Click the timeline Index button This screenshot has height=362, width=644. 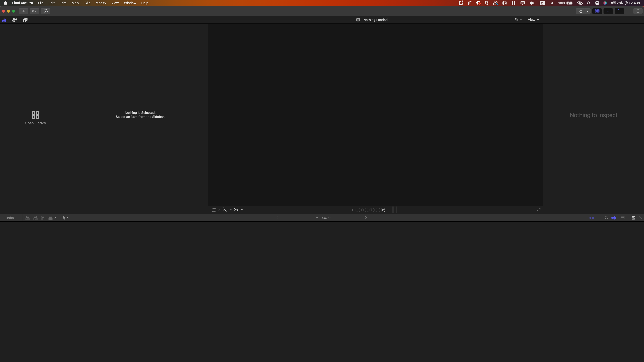click(10, 218)
